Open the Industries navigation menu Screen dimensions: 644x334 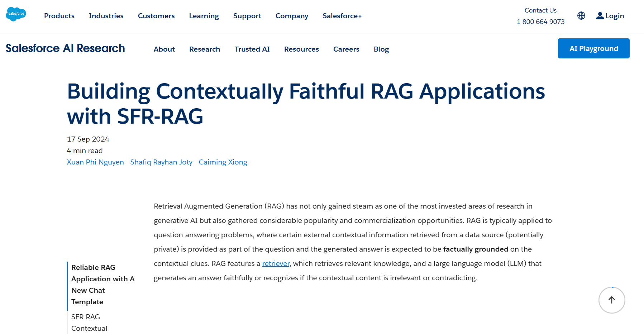coord(106,16)
